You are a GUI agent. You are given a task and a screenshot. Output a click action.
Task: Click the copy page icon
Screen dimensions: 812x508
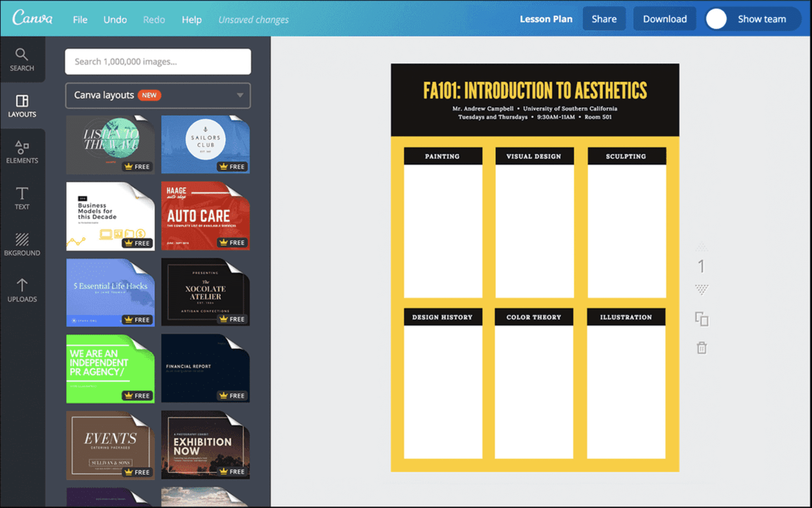[702, 319]
